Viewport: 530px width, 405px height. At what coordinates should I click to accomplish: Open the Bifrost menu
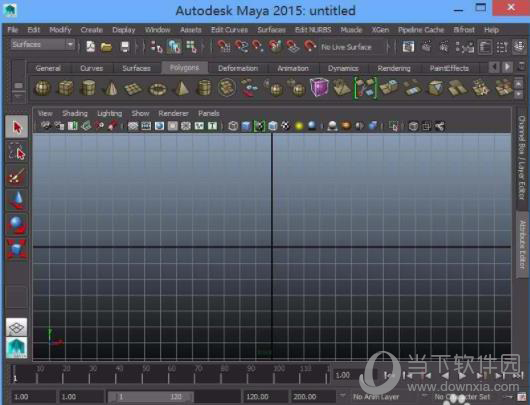464,30
